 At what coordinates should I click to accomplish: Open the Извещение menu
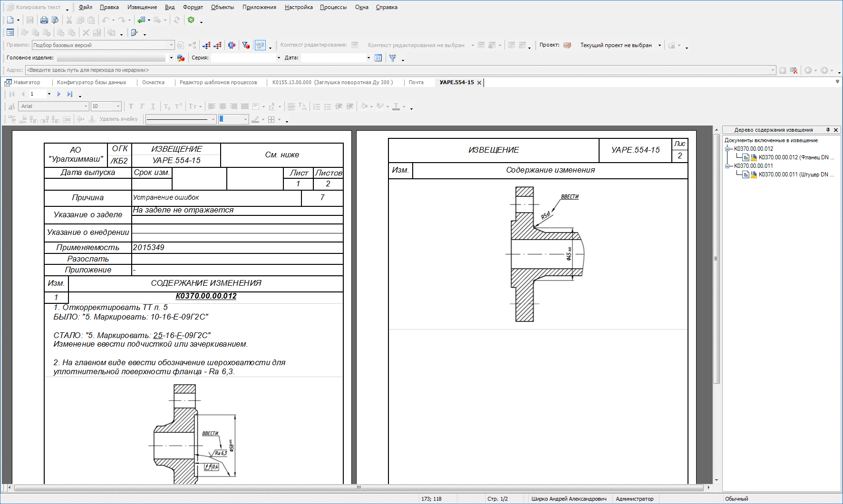pos(142,7)
